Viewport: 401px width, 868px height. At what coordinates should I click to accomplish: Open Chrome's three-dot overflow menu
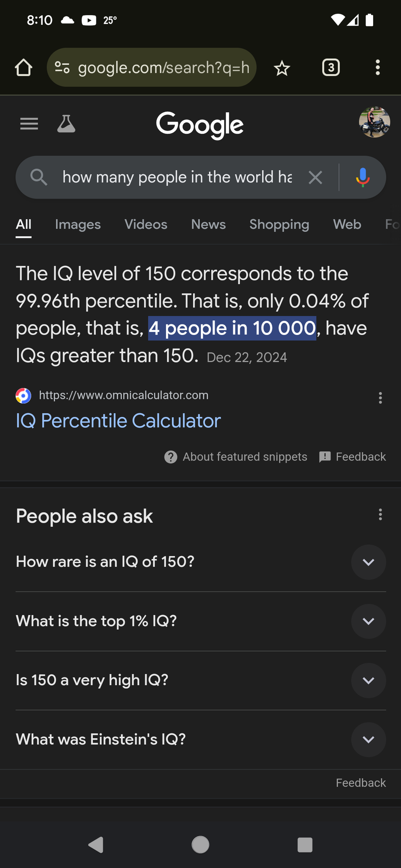point(377,68)
